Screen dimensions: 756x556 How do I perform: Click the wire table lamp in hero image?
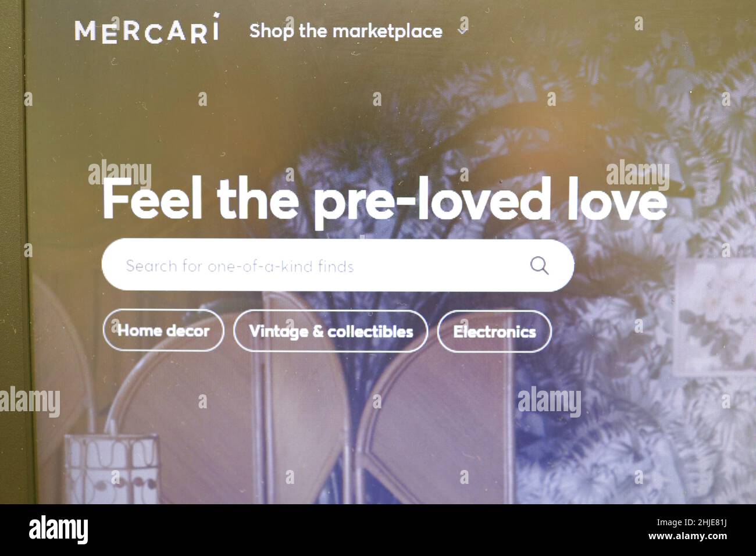(x=110, y=469)
